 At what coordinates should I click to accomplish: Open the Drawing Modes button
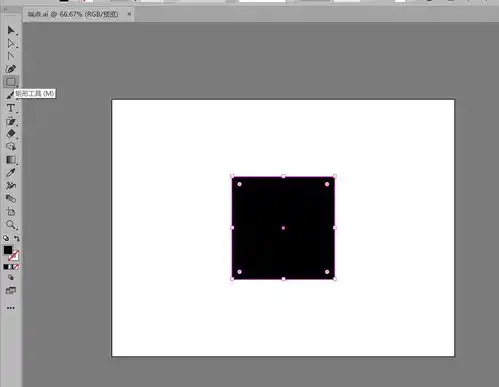[11, 277]
